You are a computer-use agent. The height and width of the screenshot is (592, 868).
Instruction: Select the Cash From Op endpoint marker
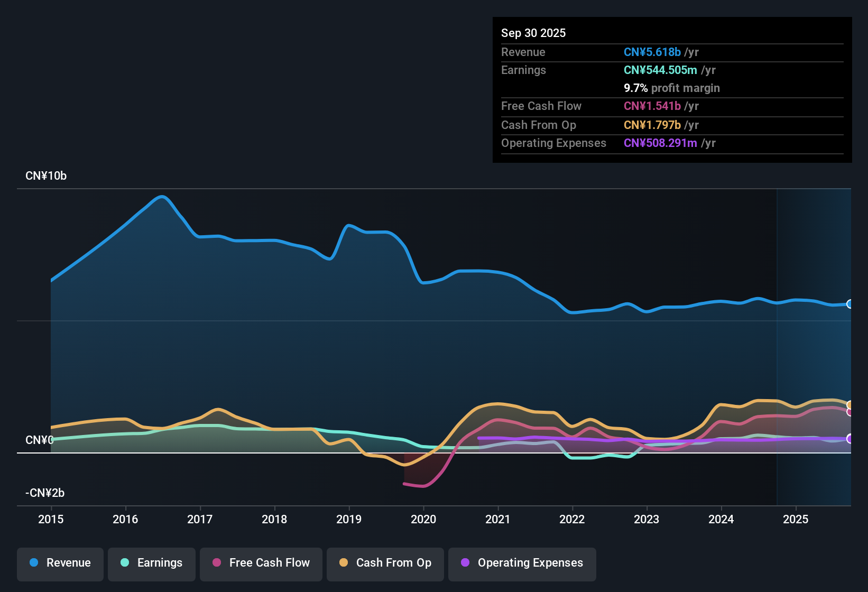coord(849,403)
